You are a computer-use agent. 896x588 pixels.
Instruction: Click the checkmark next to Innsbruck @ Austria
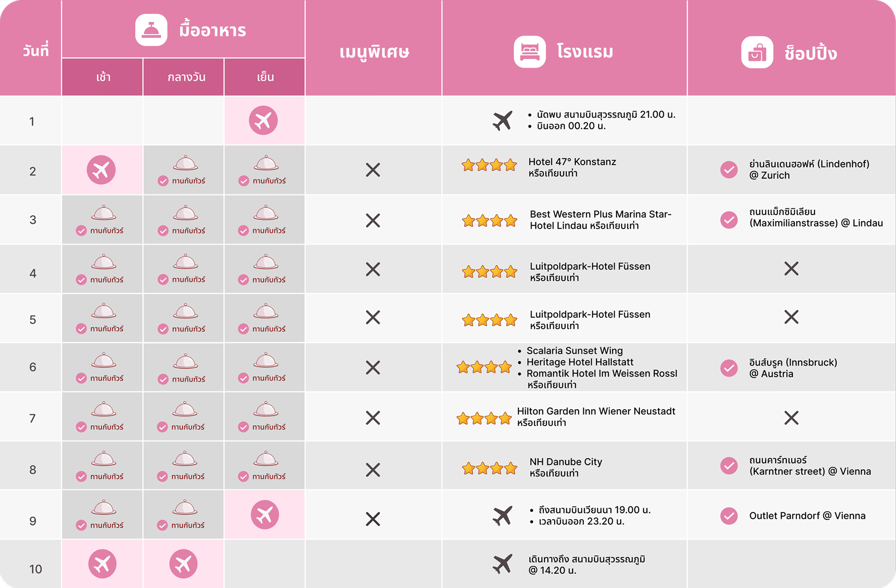point(729,368)
